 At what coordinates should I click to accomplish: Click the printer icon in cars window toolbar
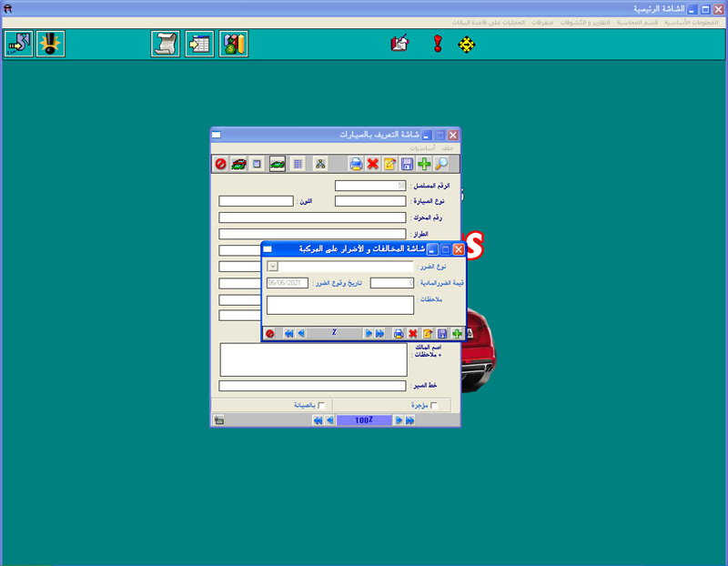coord(356,164)
